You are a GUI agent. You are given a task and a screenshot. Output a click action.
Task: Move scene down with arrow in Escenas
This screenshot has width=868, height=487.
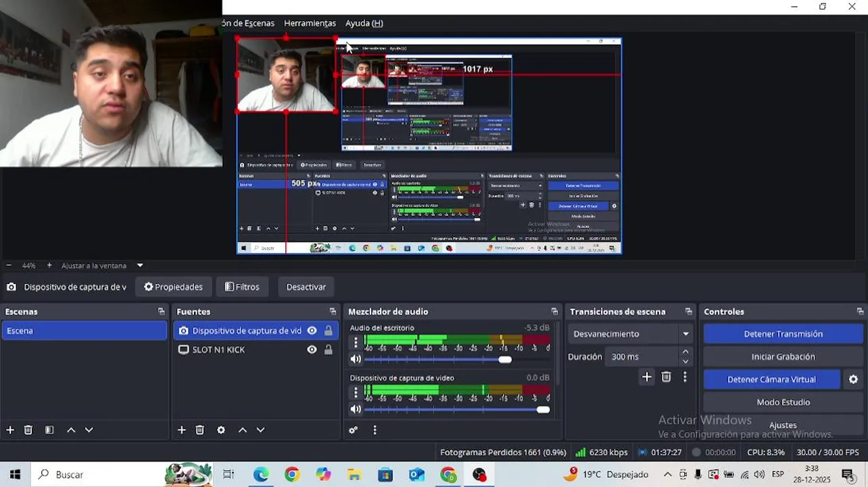tap(89, 430)
